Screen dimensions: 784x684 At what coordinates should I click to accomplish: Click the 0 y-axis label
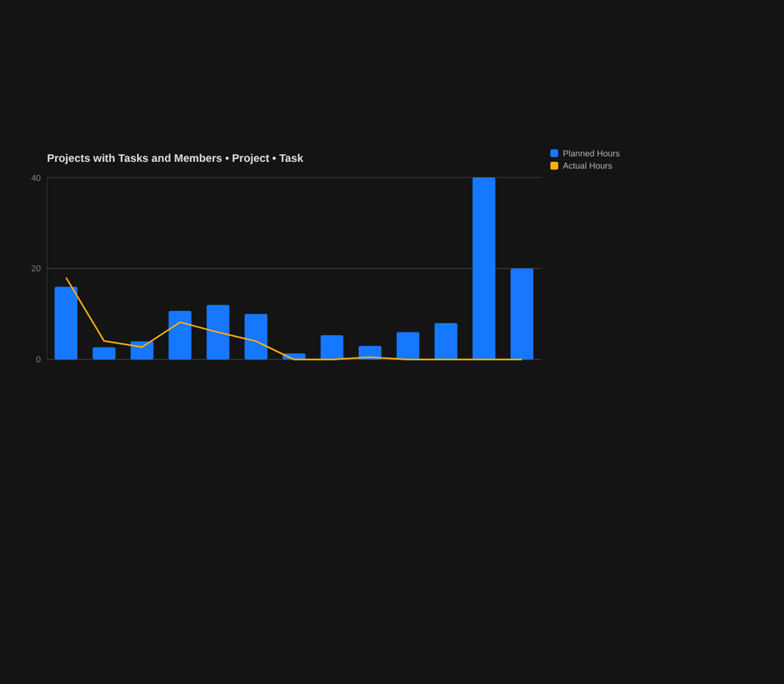tap(38, 359)
